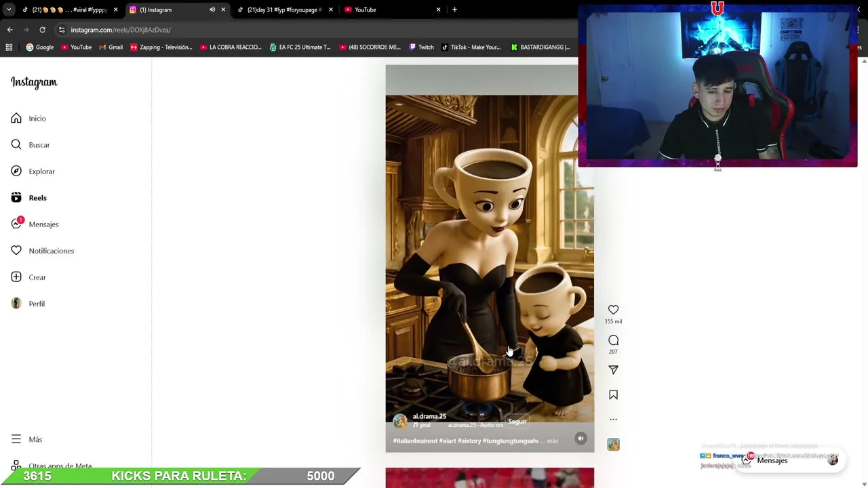Open the Reels section icon
The height and width of the screenshot is (488, 868).
(16, 198)
